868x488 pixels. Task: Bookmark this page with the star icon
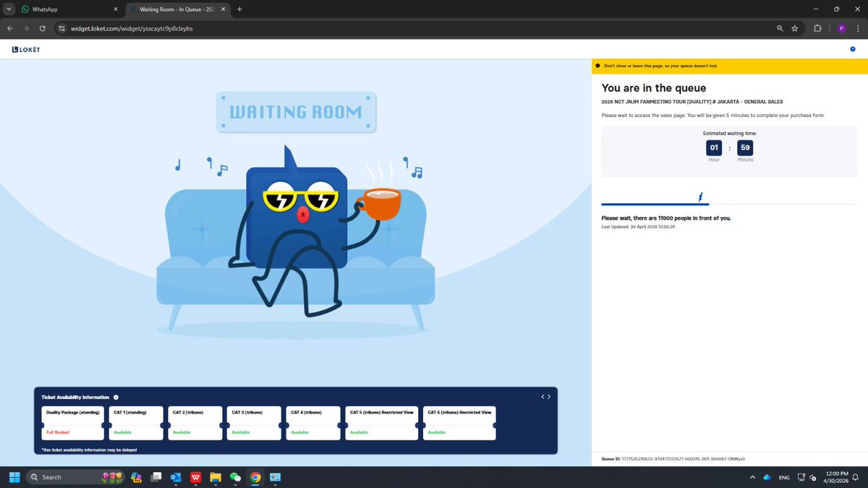[795, 28]
